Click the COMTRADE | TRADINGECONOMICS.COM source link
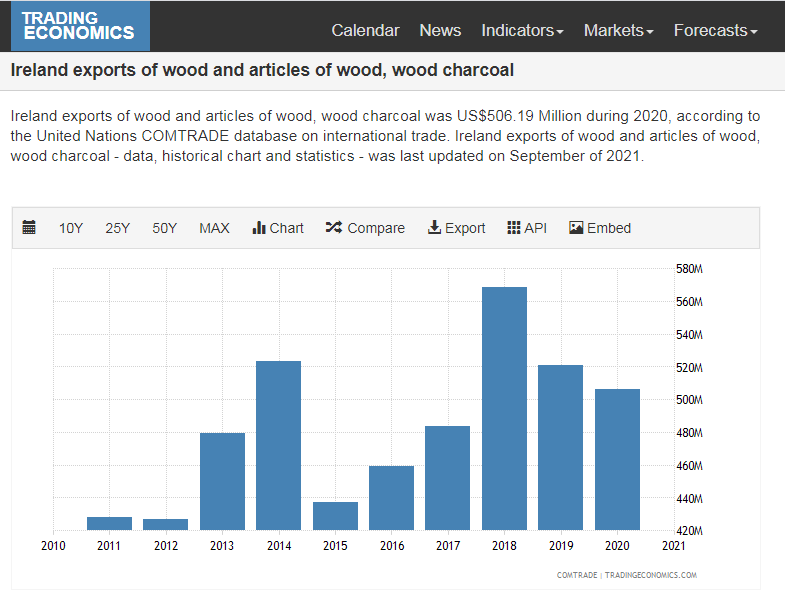 626,575
